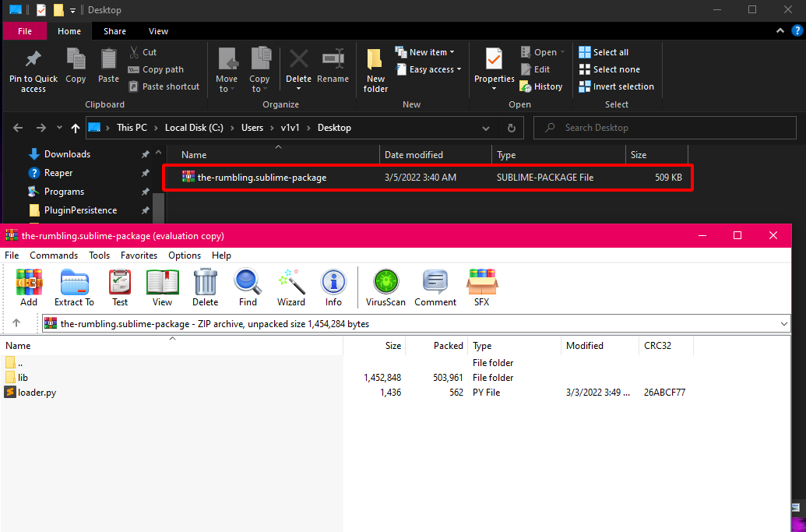
Task: Click Paste in the Explorer ribbon
Action: [108, 65]
